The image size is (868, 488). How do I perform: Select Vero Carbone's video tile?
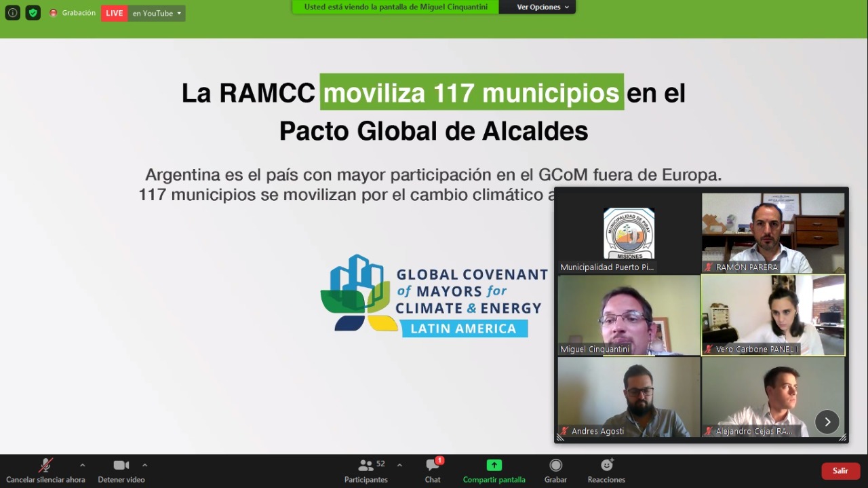773,314
